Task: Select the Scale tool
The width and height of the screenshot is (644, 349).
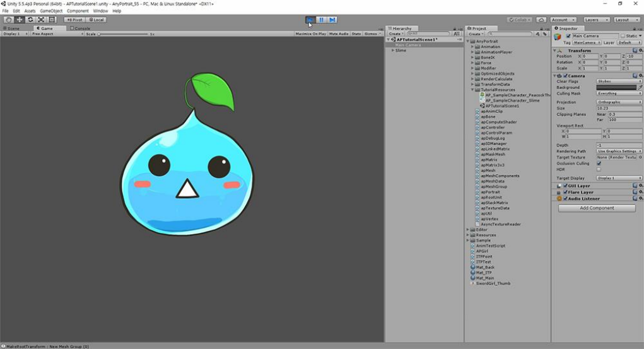Action: (41, 20)
